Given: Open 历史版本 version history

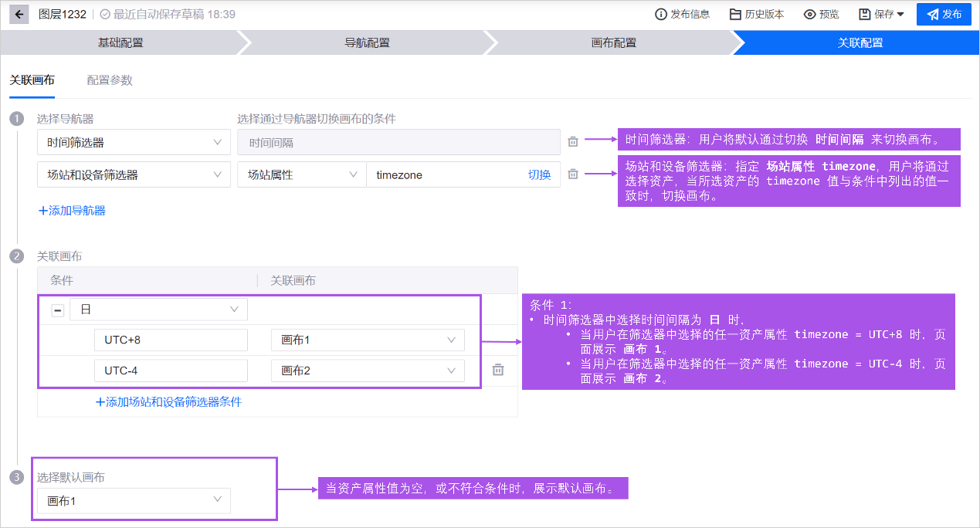Looking at the screenshot, I should coord(756,14).
